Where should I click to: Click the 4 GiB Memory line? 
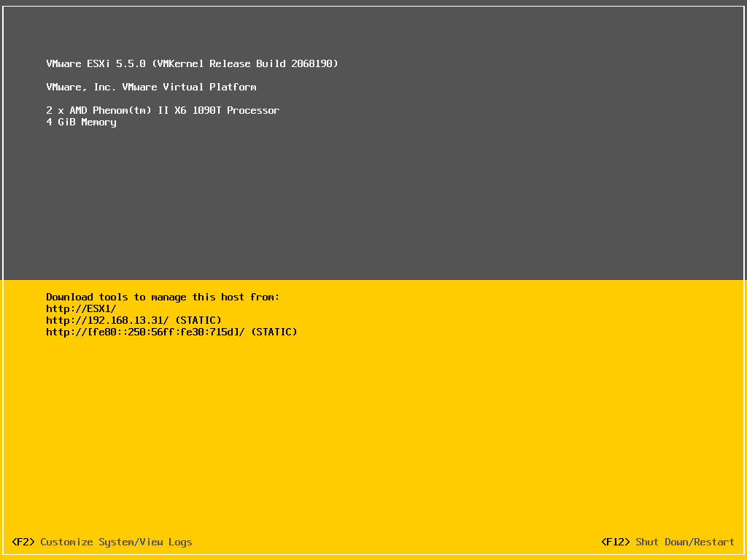[81, 122]
